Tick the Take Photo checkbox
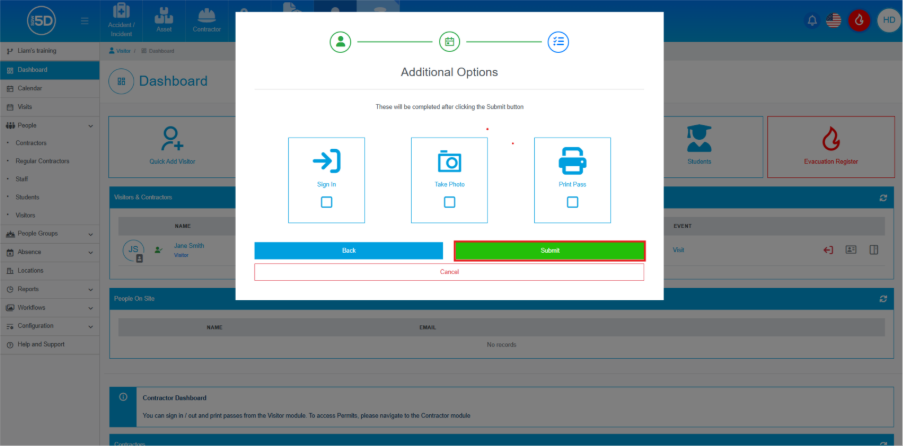Image resolution: width=903 pixels, height=447 pixels. click(x=449, y=202)
